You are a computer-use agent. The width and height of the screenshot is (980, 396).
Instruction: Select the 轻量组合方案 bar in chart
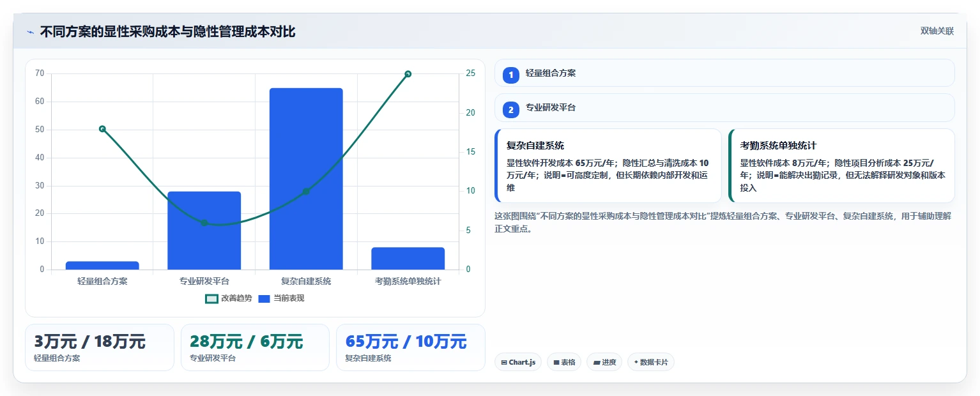tap(102, 265)
